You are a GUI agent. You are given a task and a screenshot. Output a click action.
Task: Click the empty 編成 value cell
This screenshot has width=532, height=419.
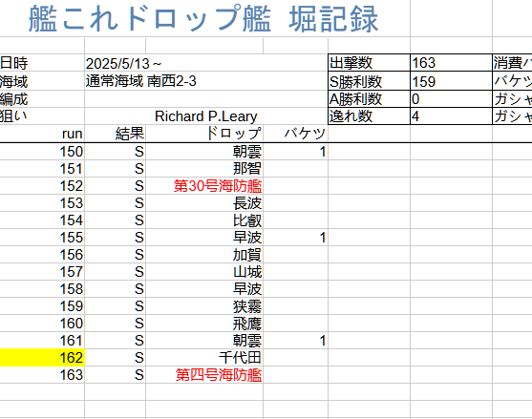[x=206, y=99]
